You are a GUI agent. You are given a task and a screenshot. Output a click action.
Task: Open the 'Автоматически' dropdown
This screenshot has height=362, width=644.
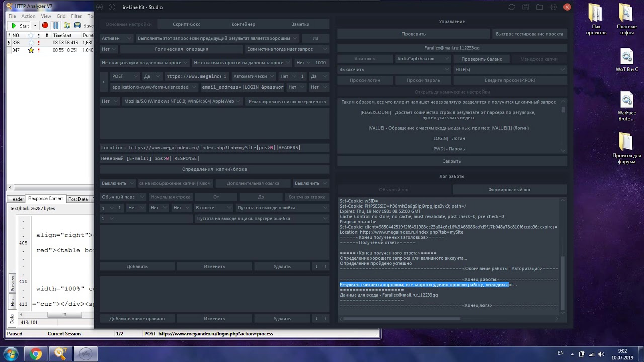[x=254, y=76]
